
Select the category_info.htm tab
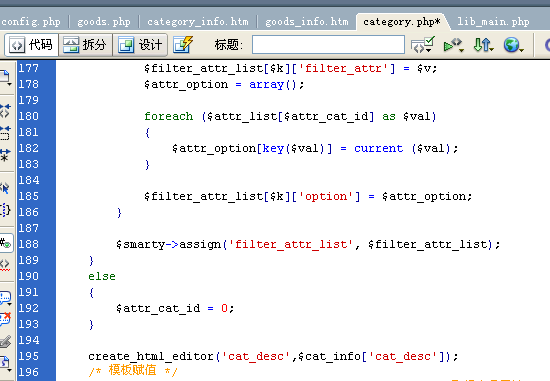[x=198, y=22]
